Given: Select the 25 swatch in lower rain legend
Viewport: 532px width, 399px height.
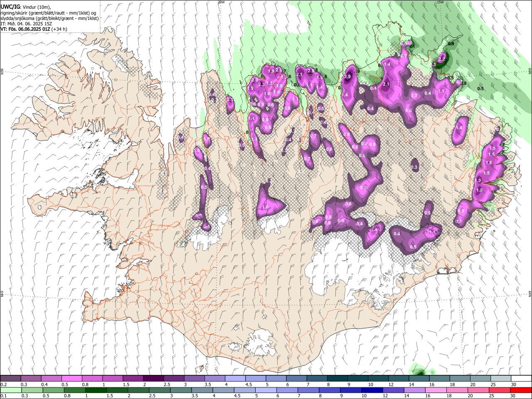Looking at the screenshot, I should coord(499,390).
